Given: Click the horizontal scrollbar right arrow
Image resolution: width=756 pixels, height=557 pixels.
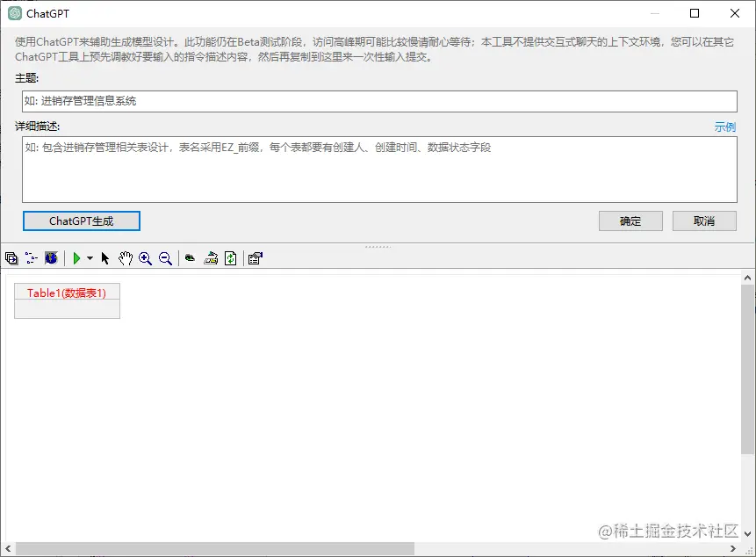Looking at the screenshot, I should point(733,548).
